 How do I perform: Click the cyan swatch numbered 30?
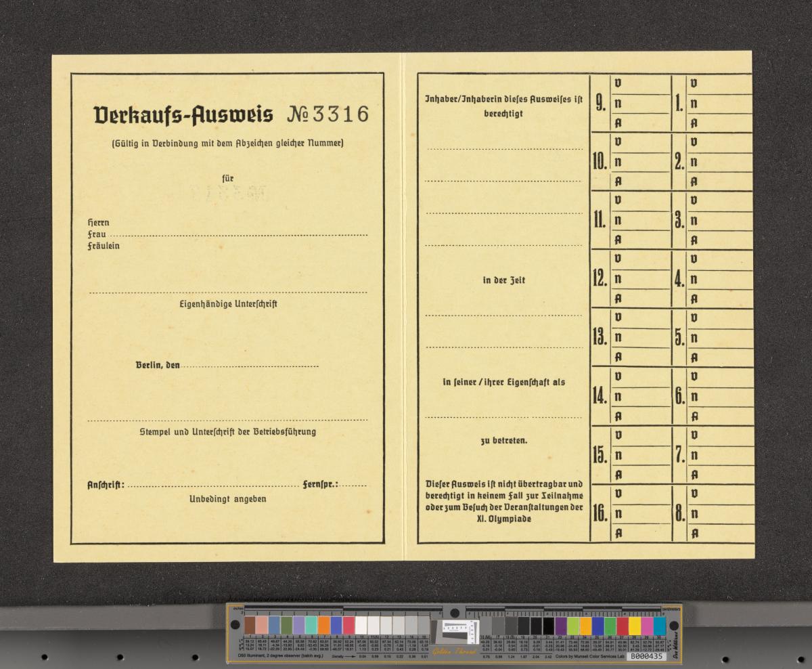tap(660, 626)
